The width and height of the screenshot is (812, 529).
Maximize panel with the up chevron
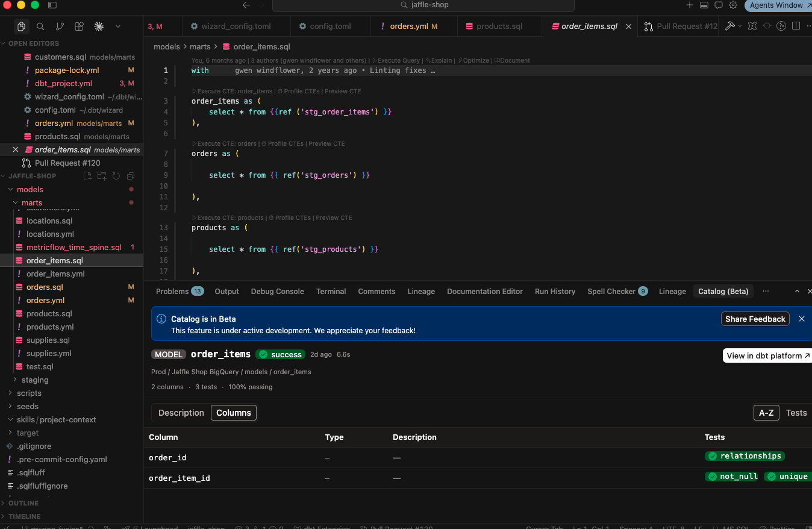(797, 291)
